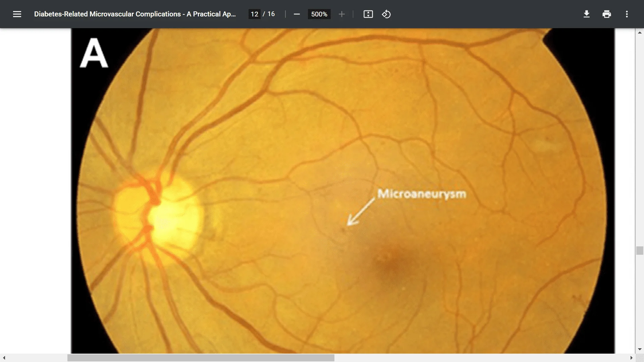
Task: Print the PDF document
Action: [x=606, y=14]
